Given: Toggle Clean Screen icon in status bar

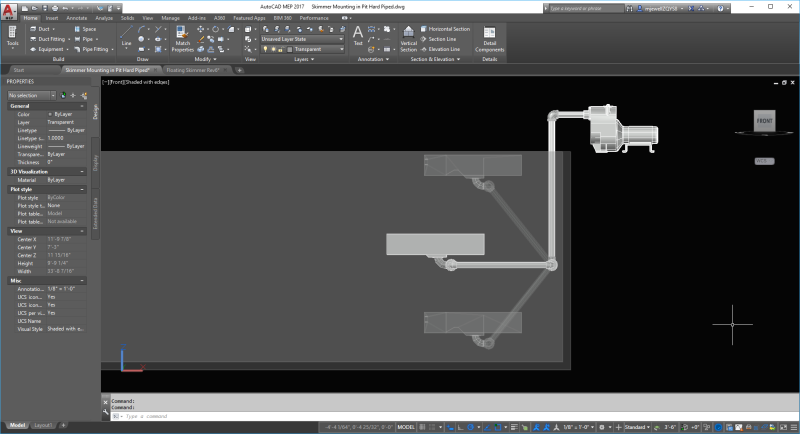Looking at the screenshot, I should [x=783, y=427].
